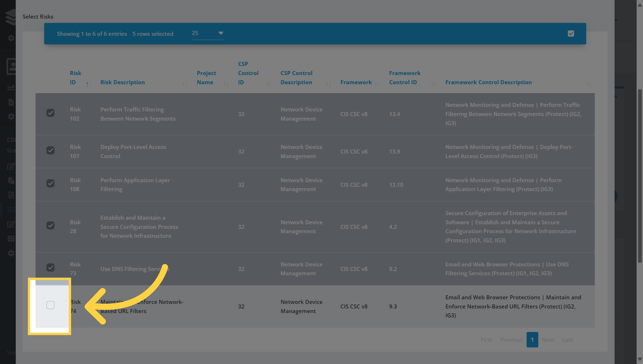Uncheck the Risk 107 row checkbox

[x=50, y=150]
